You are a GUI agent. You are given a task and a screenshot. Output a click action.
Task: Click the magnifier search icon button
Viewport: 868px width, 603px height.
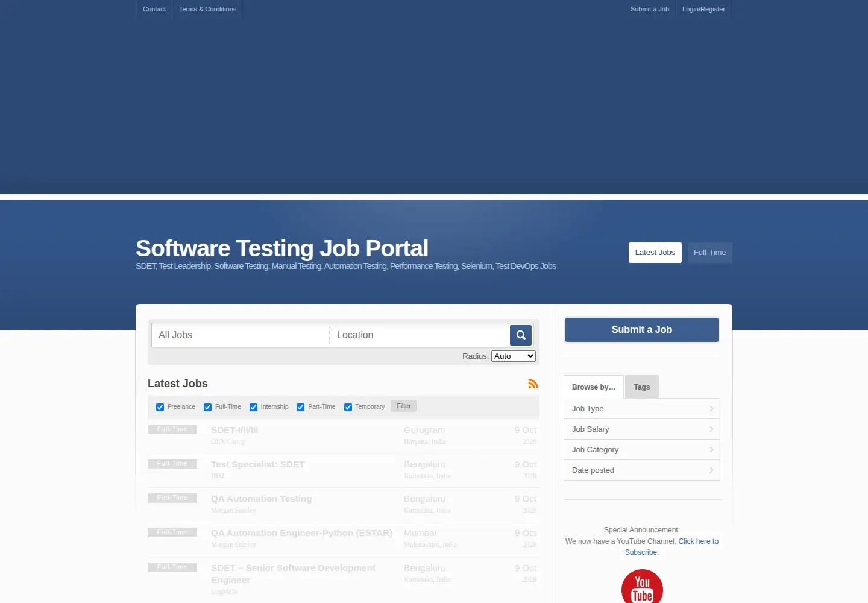coord(521,335)
